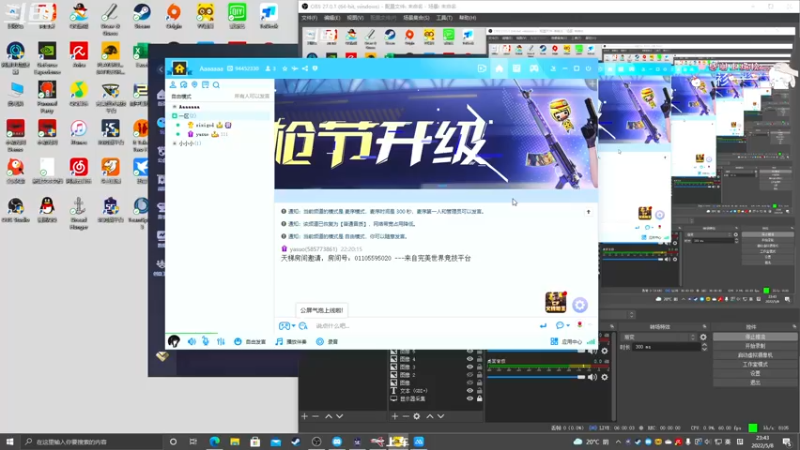The height and width of the screenshot is (450, 800).
Task: Click the 设置 settings button in OBS controls
Action: click(x=755, y=373)
